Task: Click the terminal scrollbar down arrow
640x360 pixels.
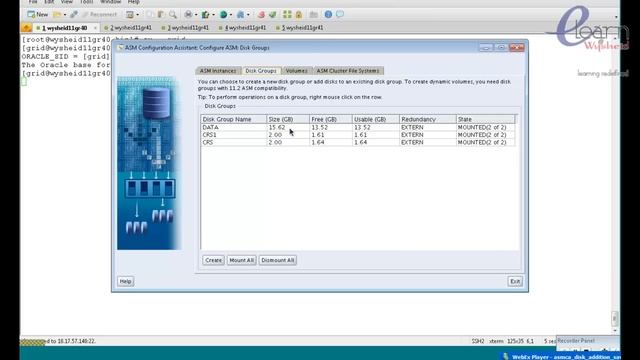Action: tap(615, 330)
